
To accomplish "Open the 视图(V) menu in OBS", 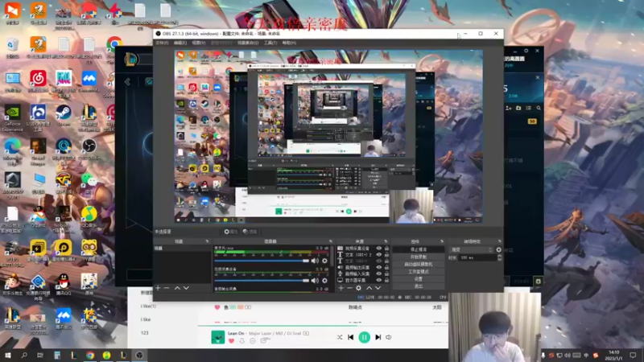I will coord(198,43).
